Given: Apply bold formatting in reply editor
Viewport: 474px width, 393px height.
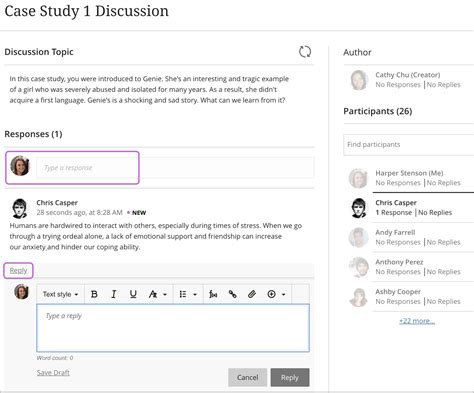Looking at the screenshot, I should [94, 294].
